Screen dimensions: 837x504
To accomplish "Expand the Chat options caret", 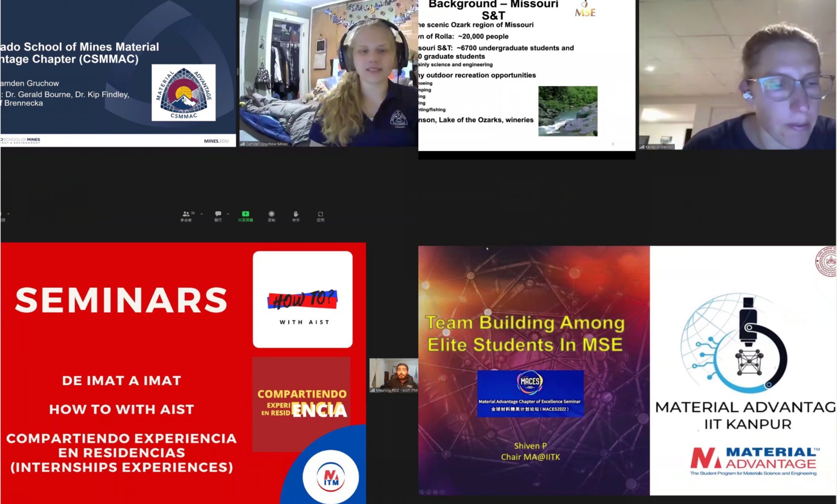I will tap(228, 214).
